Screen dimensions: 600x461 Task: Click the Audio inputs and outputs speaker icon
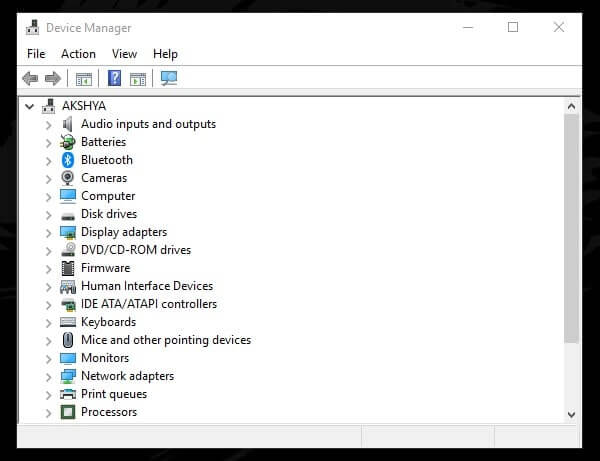[68, 124]
